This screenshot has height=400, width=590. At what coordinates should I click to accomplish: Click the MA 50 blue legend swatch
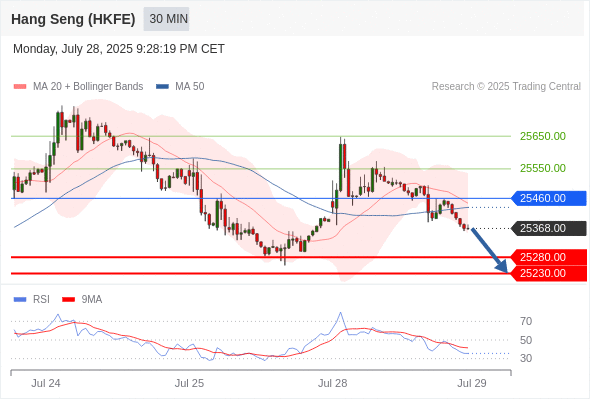coord(162,87)
